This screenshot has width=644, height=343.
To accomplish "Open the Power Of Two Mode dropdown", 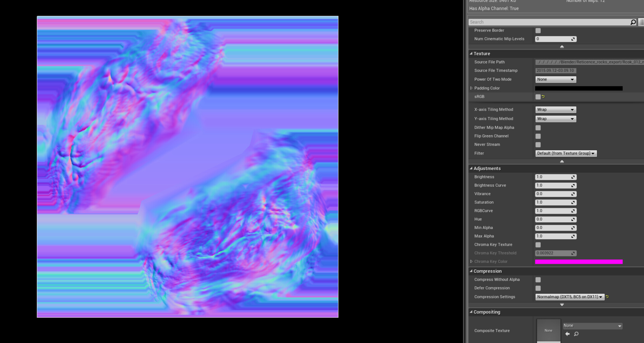I will pos(555,79).
